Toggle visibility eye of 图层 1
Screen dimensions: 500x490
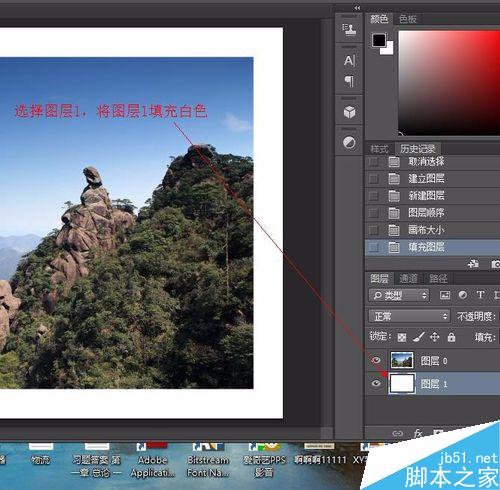376,384
